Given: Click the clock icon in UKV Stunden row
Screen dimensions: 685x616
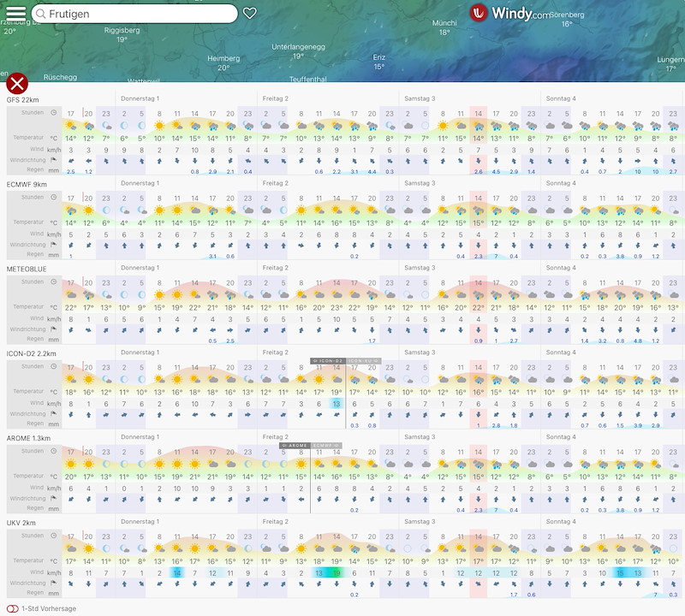Looking at the screenshot, I should coord(54,536).
